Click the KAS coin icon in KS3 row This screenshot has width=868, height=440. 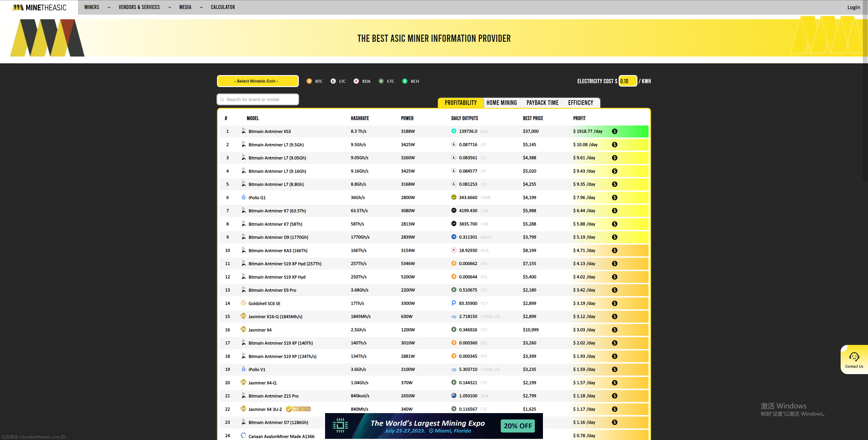pos(454,131)
